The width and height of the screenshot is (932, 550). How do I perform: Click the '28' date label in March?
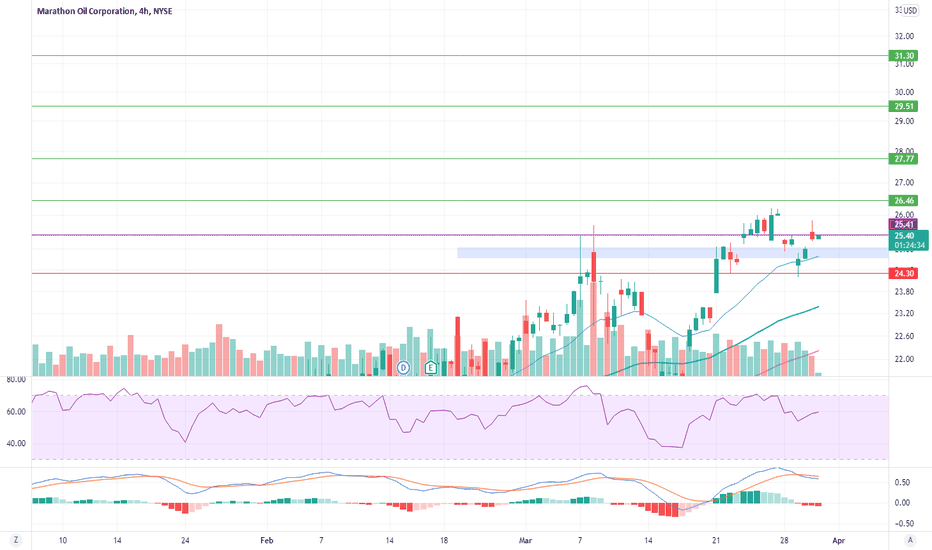click(x=784, y=540)
